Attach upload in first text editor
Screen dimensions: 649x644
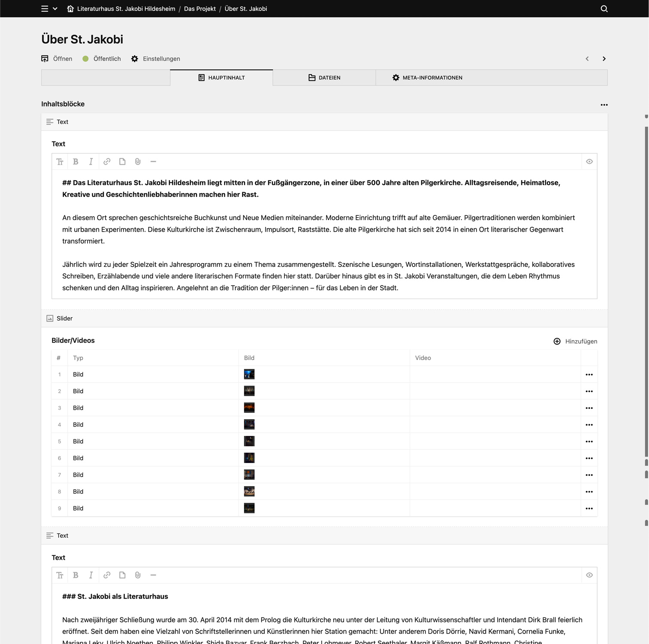[x=138, y=162]
